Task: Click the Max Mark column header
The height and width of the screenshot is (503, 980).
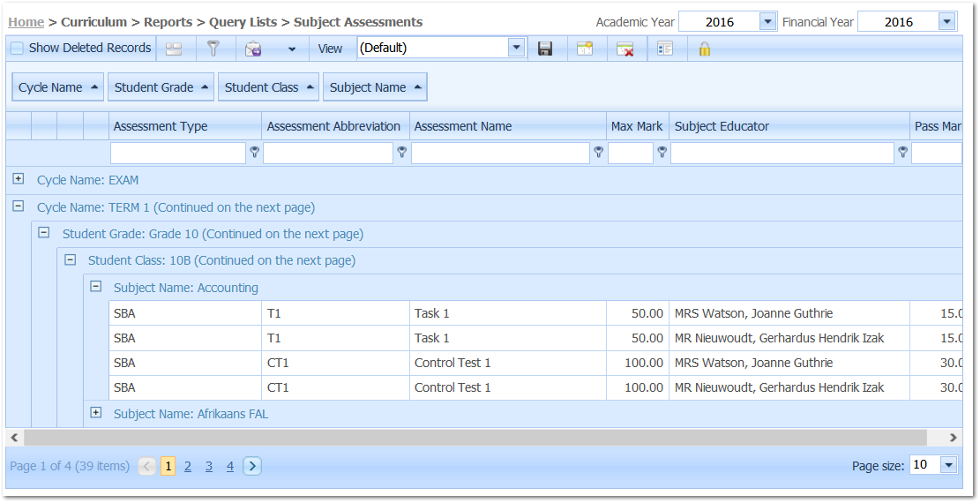Action: [x=638, y=126]
